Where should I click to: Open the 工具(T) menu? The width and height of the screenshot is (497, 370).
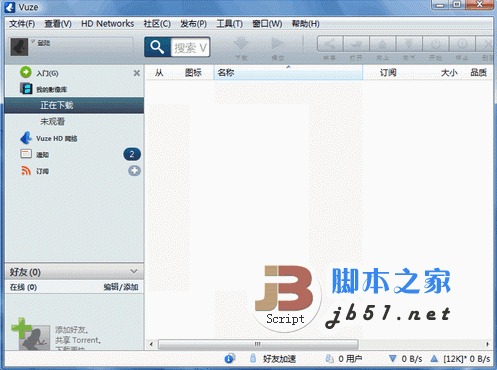[x=229, y=24]
